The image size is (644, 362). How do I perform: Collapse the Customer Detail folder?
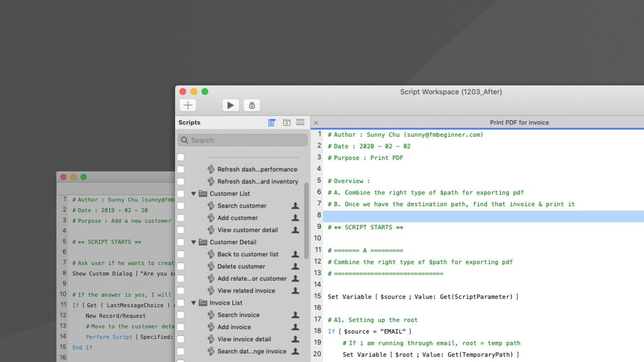(x=193, y=242)
